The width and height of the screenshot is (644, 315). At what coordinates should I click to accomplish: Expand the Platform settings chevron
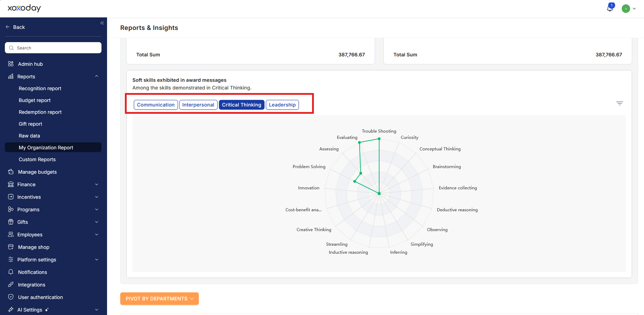coord(97,260)
